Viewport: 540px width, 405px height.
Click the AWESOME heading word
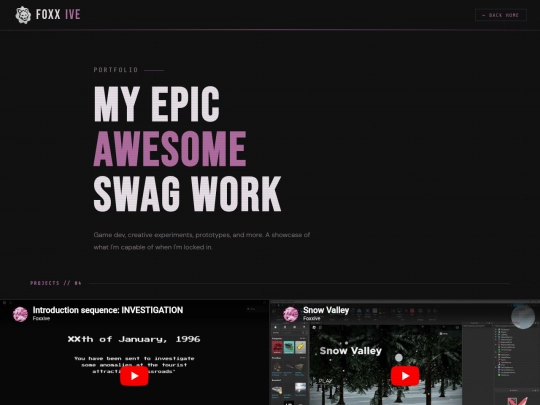click(x=170, y=149)
